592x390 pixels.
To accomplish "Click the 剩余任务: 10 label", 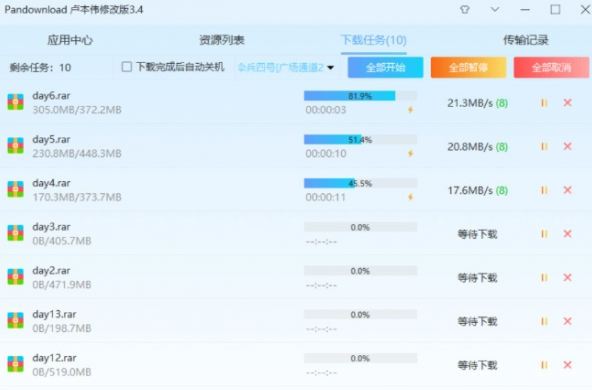I will 40,68.
